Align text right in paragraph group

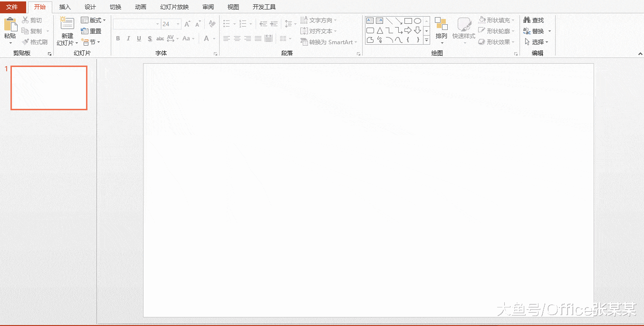248,38
